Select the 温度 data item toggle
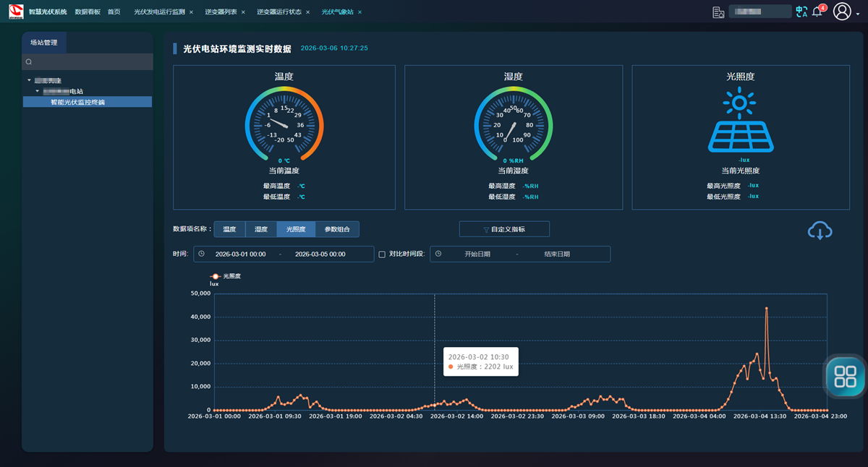868x467 pixels. click(x=229, y=229)
